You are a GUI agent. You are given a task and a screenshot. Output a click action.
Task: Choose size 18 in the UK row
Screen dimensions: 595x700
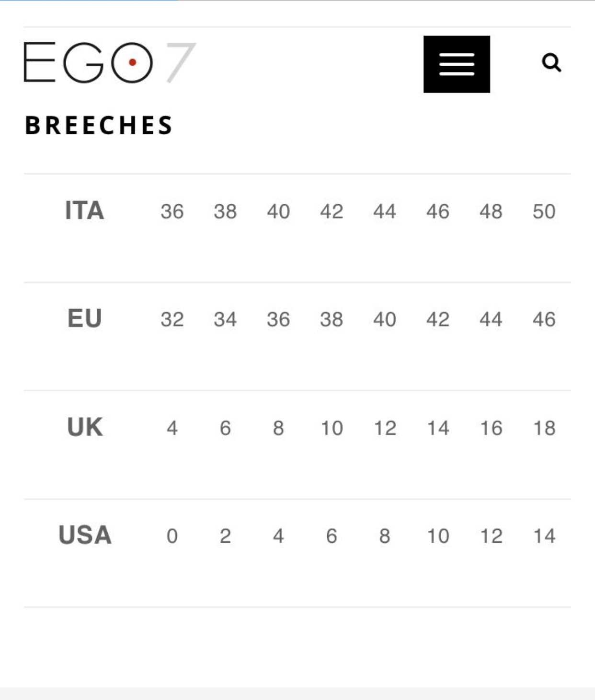(544, 428)
